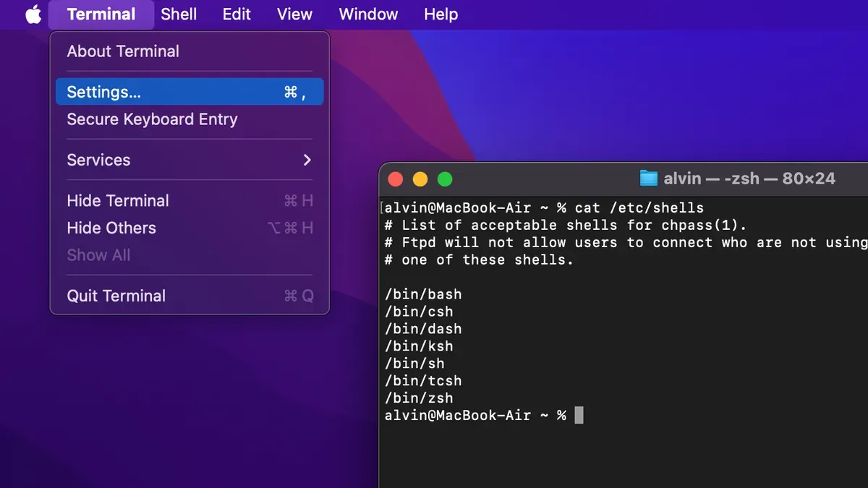The width and height of the screenshot is (868, 488).
Task: Click the block cursor at the last prompt
Action: (579, 415)
